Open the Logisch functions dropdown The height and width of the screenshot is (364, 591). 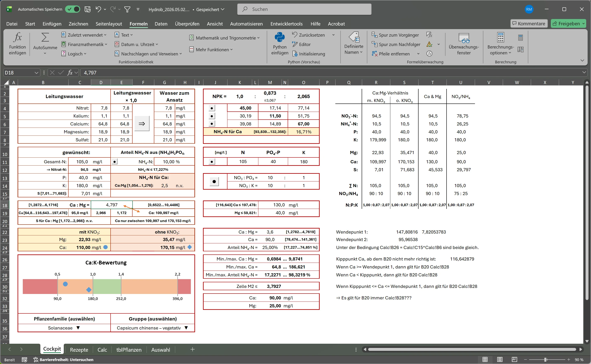pyautogui.click(x=74, y=54)
